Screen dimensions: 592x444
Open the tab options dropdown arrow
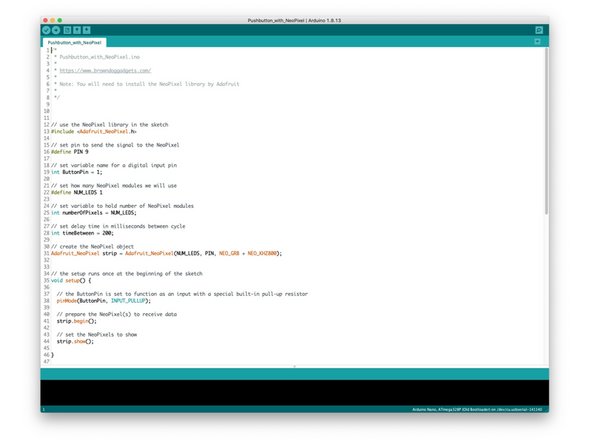click(x=538, y=42)
